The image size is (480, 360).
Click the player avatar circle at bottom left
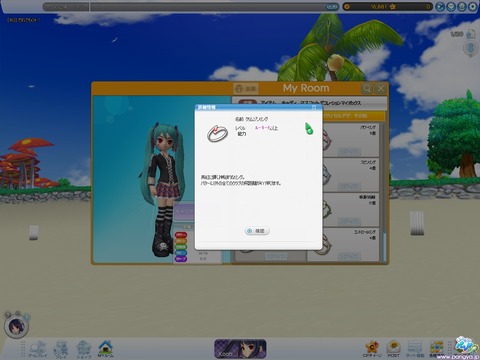click(16, 326)
